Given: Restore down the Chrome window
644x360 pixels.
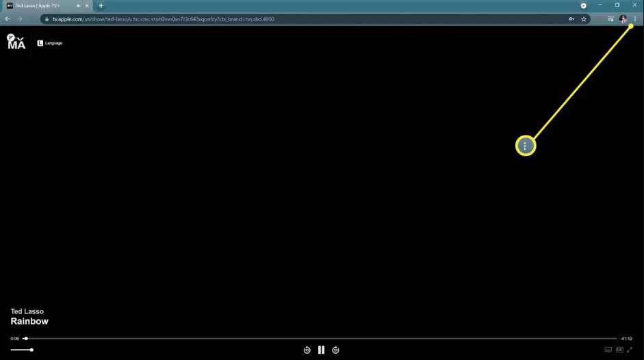Looking at the screenshot, I should pos(617,5).
